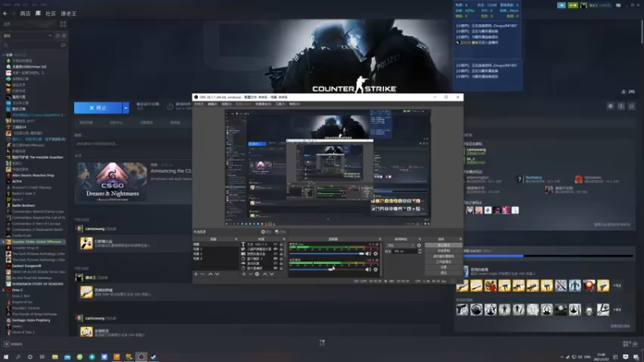The height and width of the screenshot is (362, 644).
Task: Toggle visibility of the window capture source
Action: coord(275,258)
